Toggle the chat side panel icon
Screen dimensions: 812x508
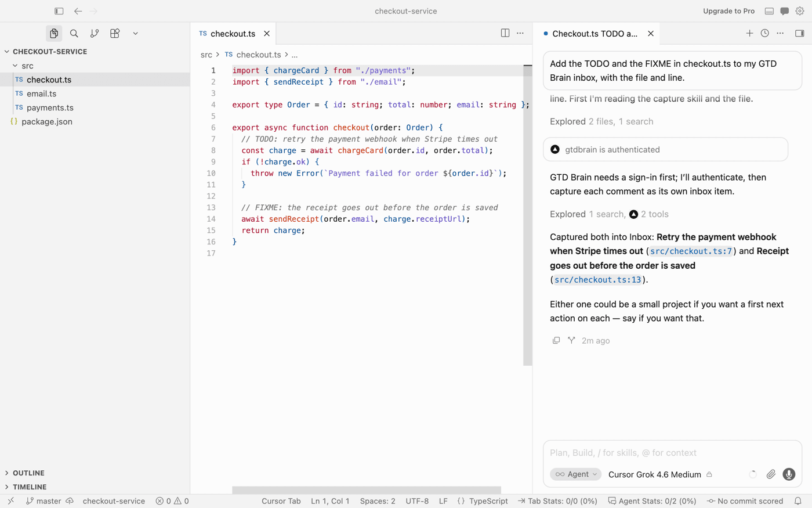[800, 33]
